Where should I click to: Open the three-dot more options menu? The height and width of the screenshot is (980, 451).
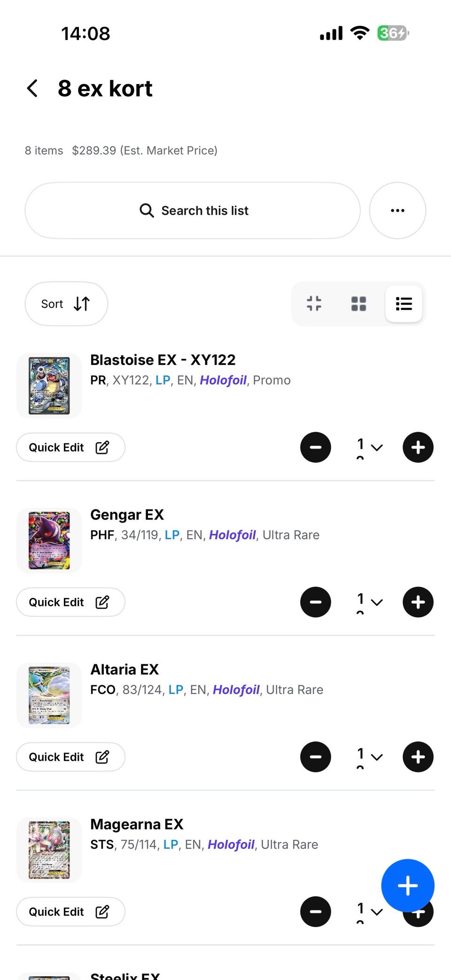point(397,210)
